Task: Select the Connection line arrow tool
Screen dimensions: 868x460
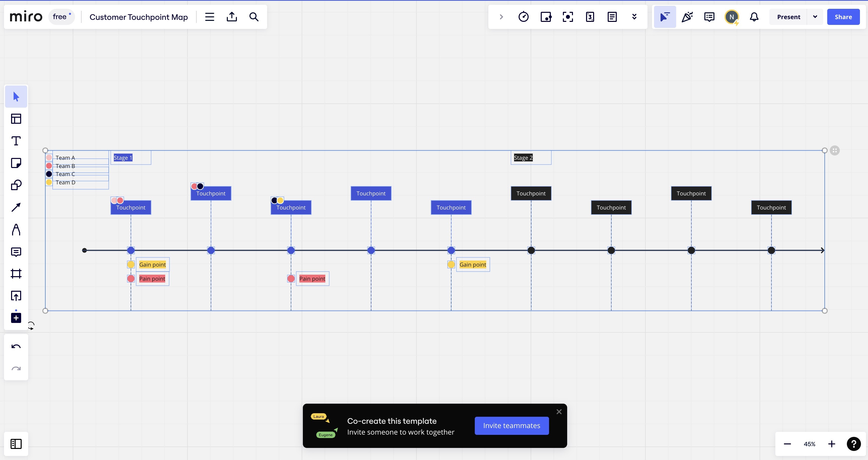Action: click(16, 207)
